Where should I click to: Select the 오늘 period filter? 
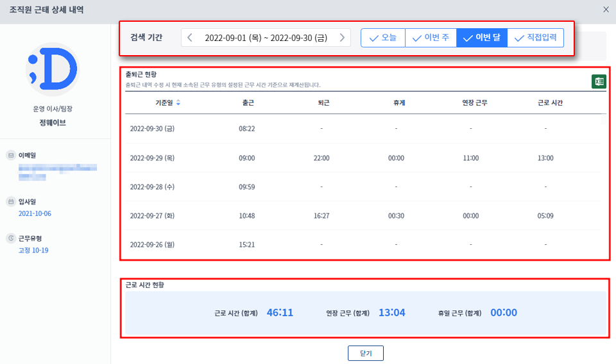click(383, 38)
